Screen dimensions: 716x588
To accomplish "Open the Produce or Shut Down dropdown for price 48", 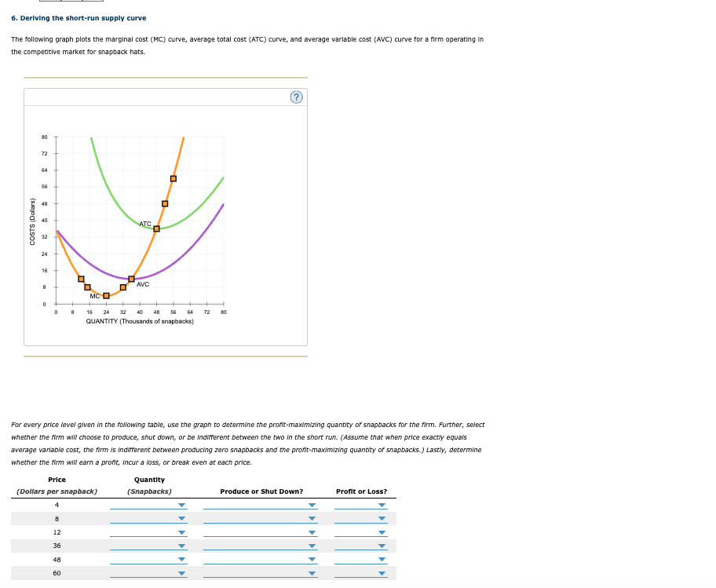I will click(x=312, y=559).
